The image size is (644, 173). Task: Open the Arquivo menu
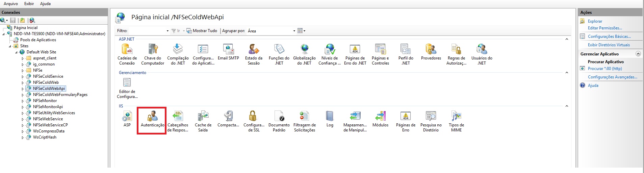point(11,4)
